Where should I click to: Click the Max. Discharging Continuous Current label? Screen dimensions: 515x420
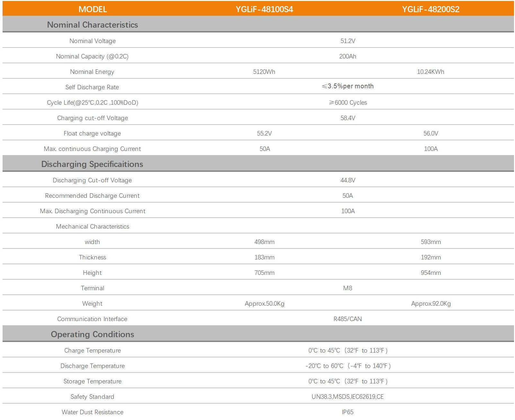coord(93,211)
